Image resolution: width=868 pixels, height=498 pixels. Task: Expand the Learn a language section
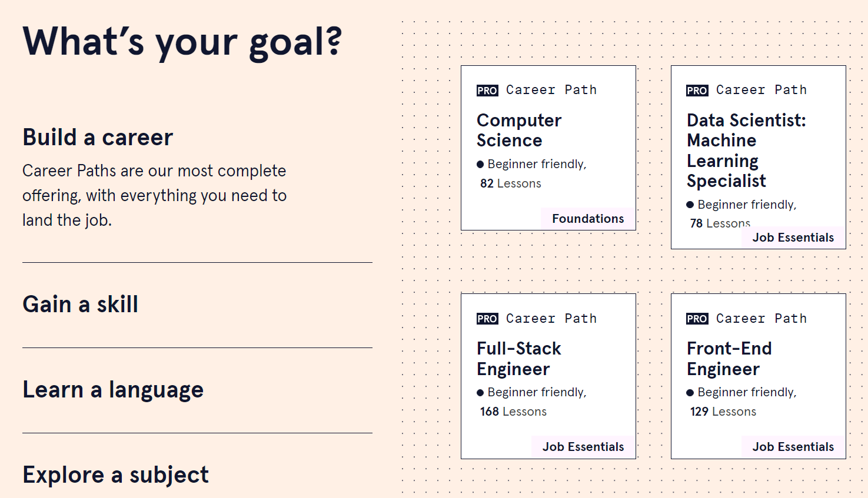112,390
